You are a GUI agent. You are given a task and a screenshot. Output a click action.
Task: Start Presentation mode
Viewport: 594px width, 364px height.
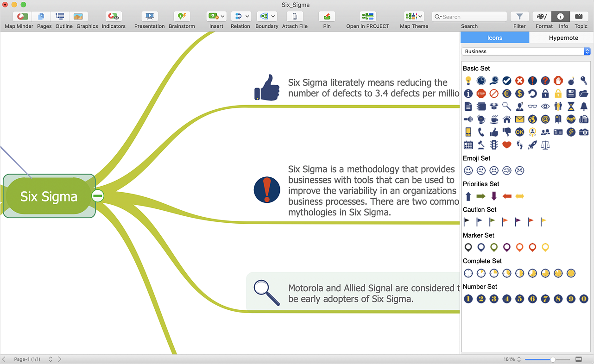[149, 17]
